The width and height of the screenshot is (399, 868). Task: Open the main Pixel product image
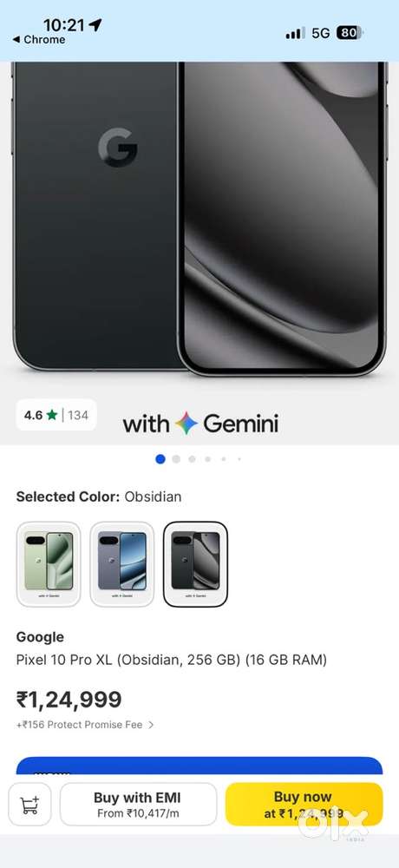[x=199, y=219]
